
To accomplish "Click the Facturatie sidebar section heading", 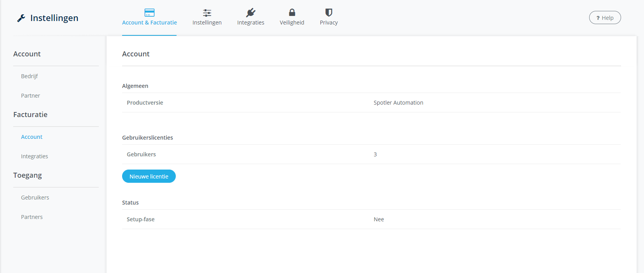I will 30,115.
